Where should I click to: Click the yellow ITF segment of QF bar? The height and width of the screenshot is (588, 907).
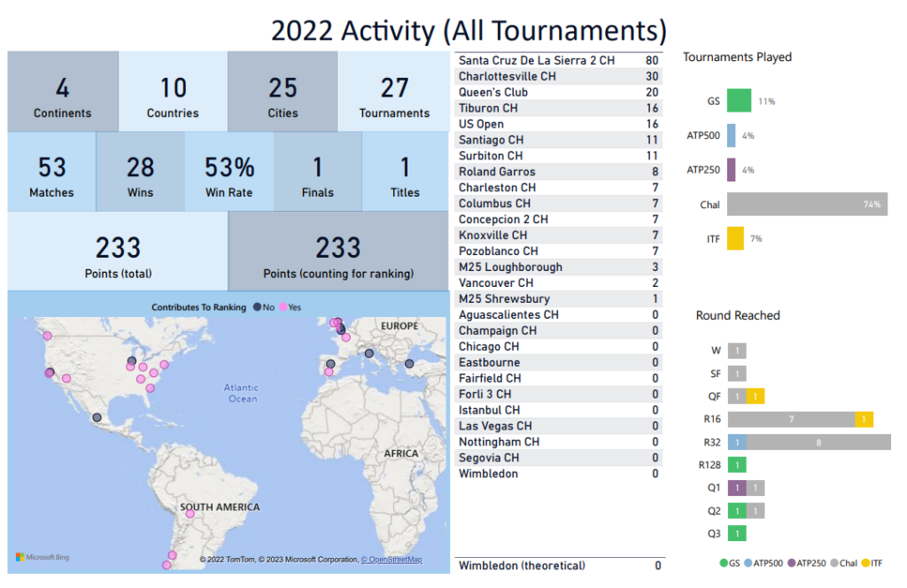(755, 397)
